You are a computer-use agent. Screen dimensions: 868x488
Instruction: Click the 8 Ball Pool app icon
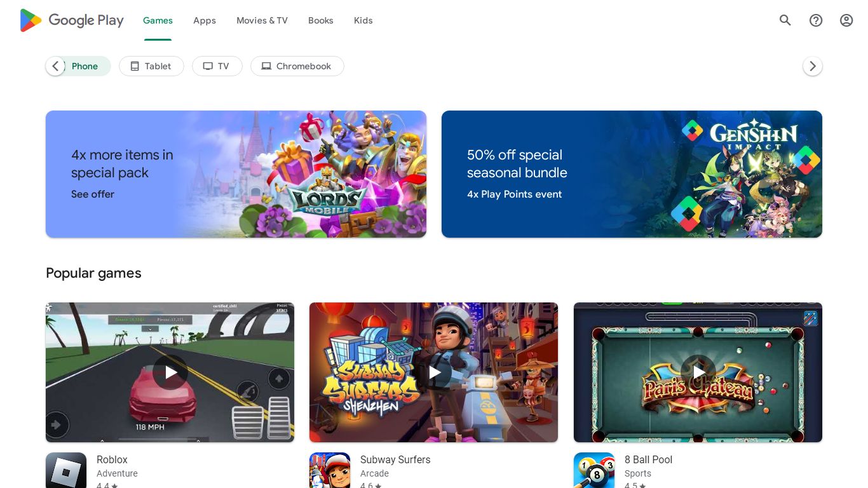pyautogui.click(x=594, y=470)
